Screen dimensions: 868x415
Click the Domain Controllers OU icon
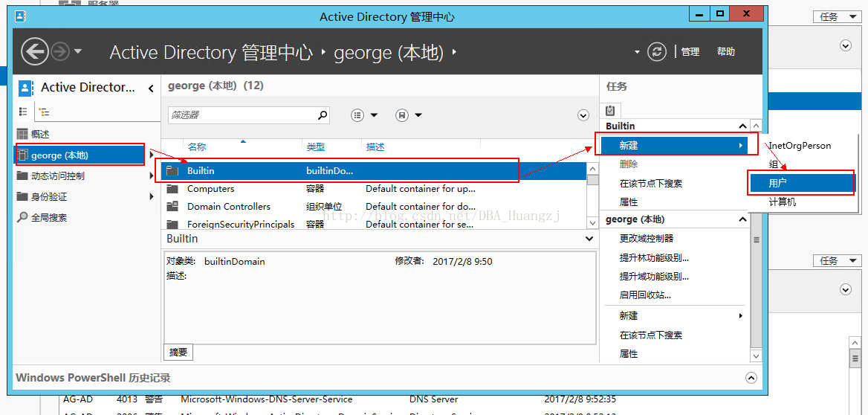pyautogui.click(x=172, y=207)
